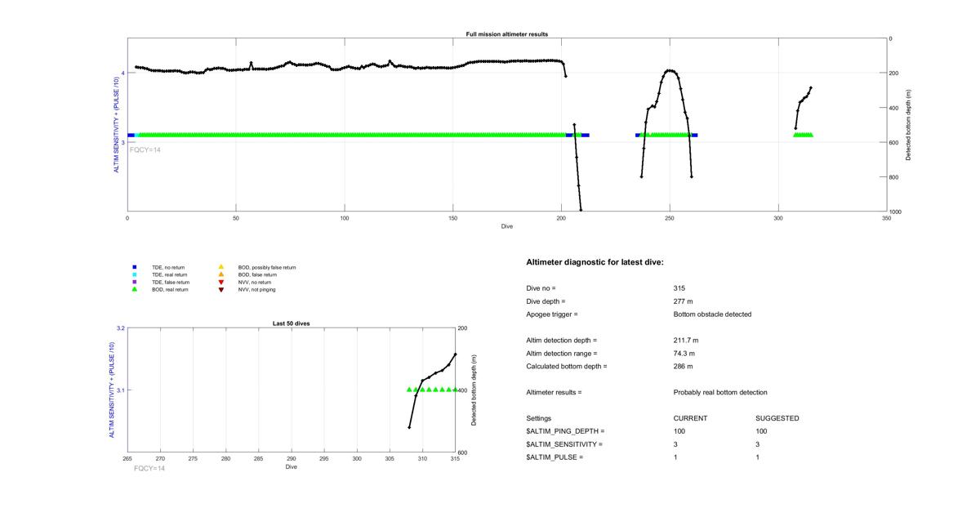Click the '$ALTIM_PING_DEPTH =' setting label
This screenshot has width=980, height=508.
tap(565, 431)
